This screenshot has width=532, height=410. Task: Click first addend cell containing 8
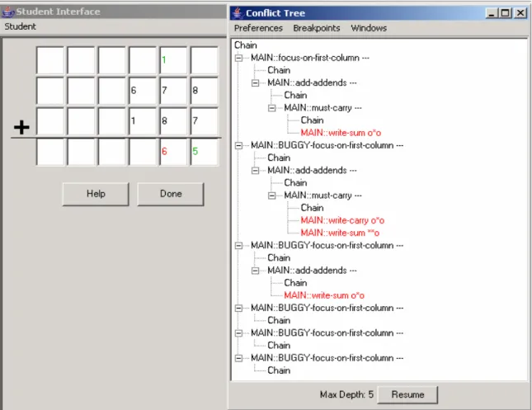[x=205, y=91]
